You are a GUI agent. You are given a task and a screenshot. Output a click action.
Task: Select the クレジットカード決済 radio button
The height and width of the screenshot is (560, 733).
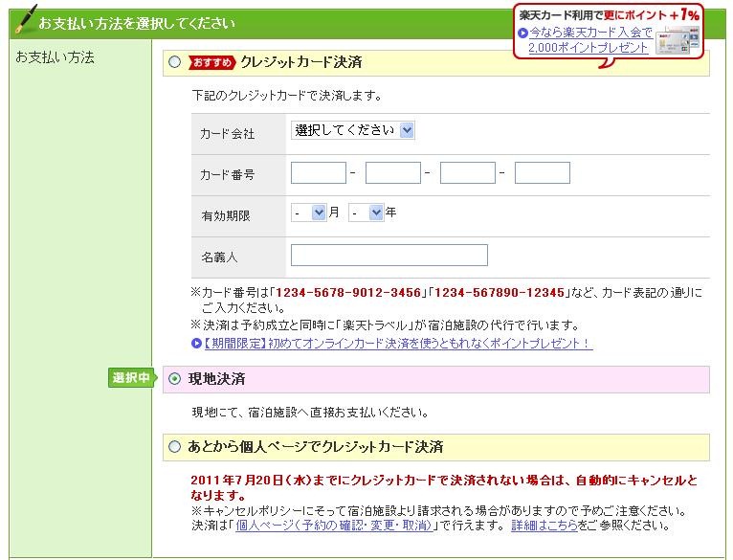click(x=174, y=62)
